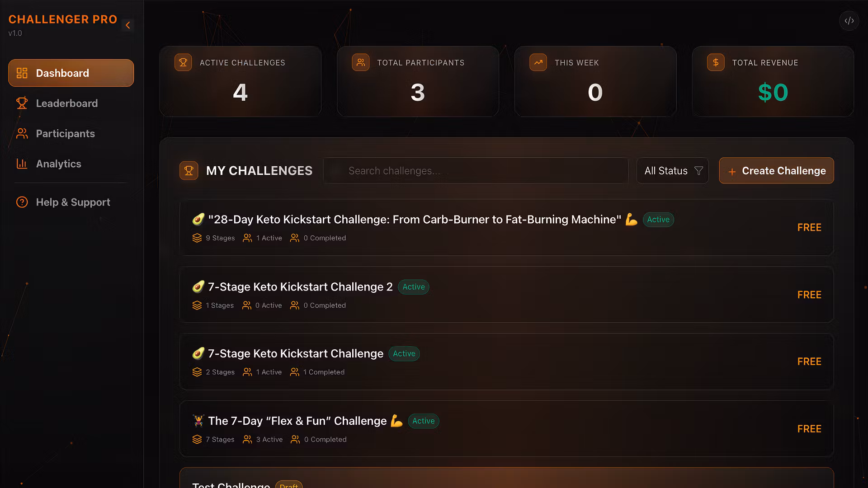868x488 pixels.
Task: Click the This Week trend arrow icon
Action: pyautogui.click(x=538, y=62)
